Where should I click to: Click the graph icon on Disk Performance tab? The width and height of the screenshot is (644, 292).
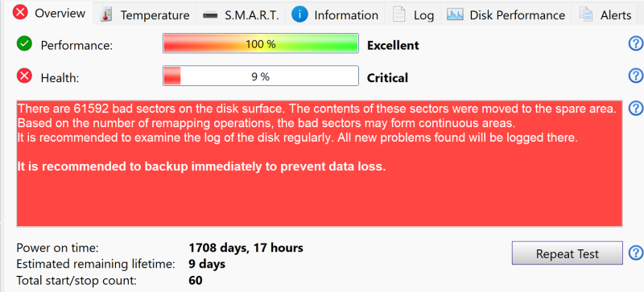click(455, 14)
